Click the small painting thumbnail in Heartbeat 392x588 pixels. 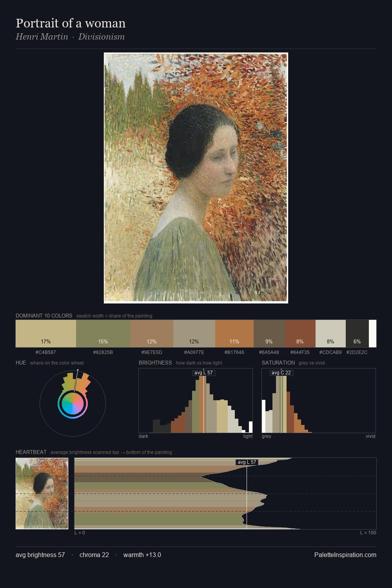coord(42,493)
